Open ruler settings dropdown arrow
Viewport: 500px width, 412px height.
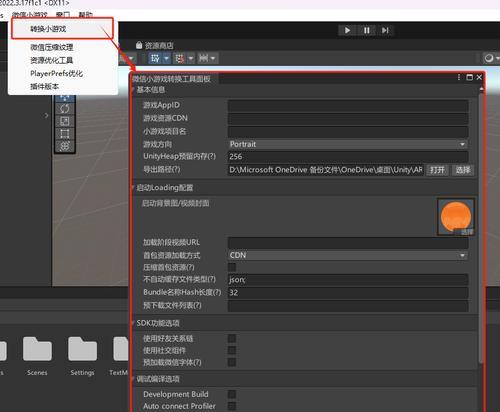[213, 59]
